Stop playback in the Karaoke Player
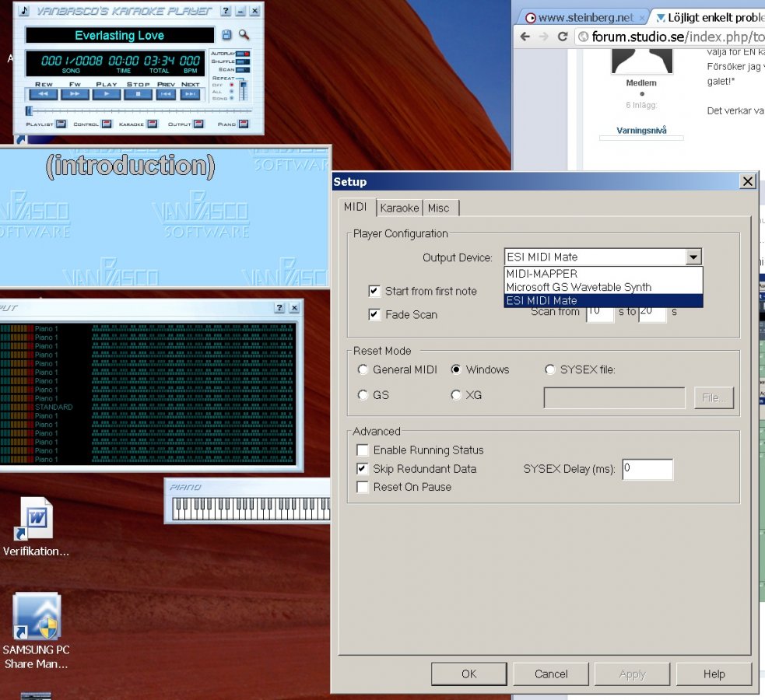The width and height of the screenshot is (765, 700). pyautogui.click(x=138, y=94)
